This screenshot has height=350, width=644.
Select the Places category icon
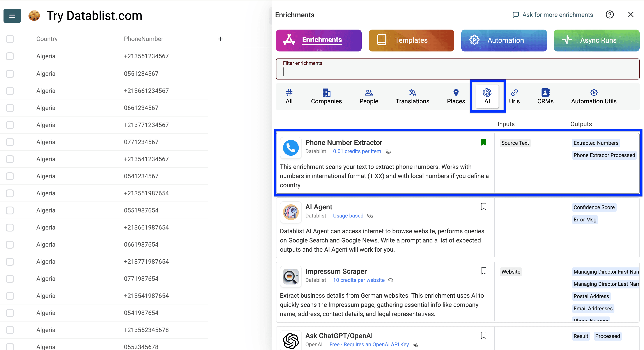456,96
